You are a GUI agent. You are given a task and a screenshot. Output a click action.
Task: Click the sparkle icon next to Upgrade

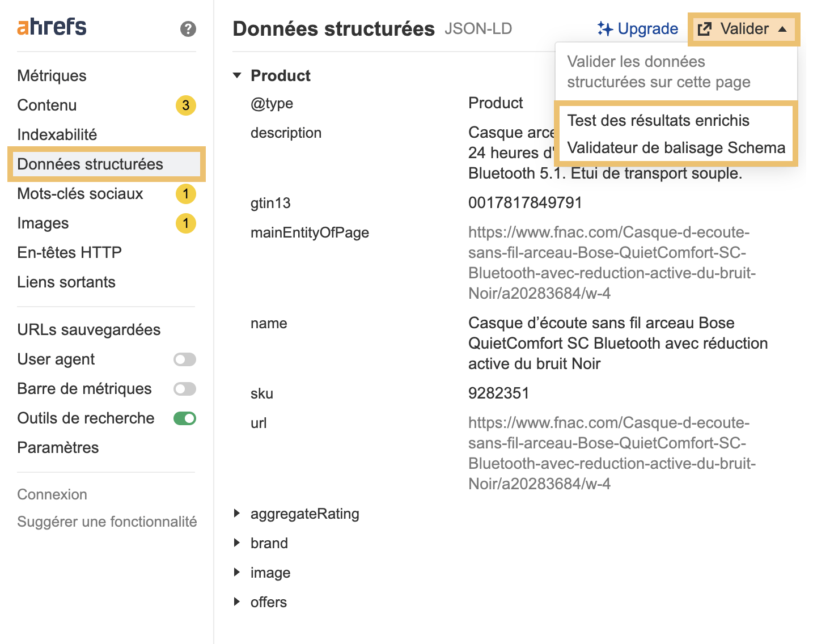click(604, 28)
